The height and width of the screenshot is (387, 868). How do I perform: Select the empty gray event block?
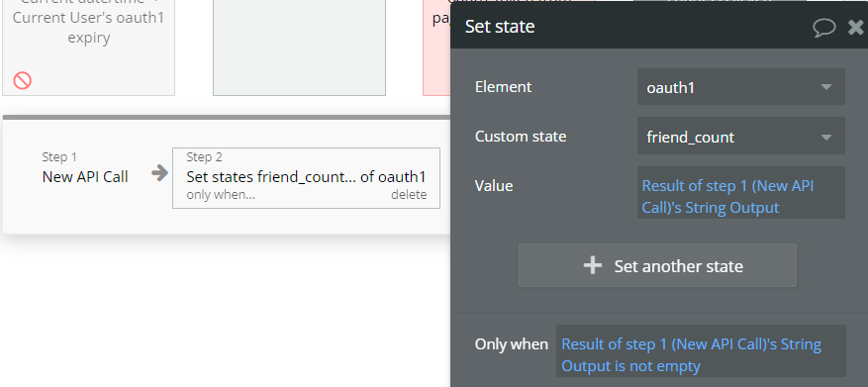pos(300,48)
